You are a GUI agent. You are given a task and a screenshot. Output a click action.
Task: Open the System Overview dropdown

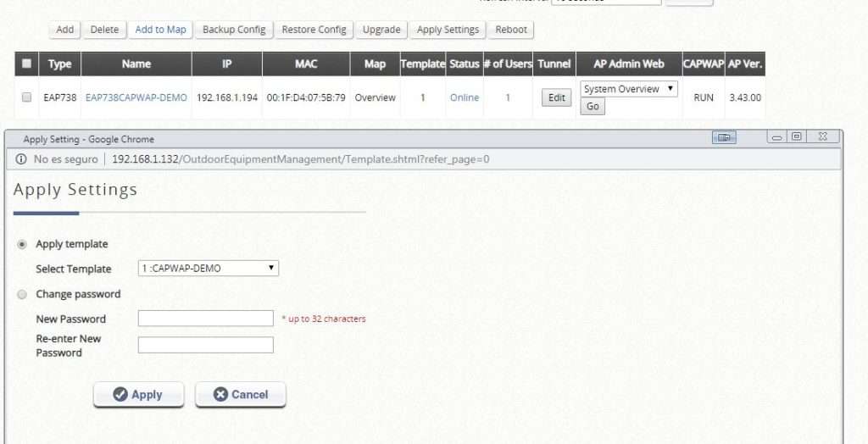point(629,89)
